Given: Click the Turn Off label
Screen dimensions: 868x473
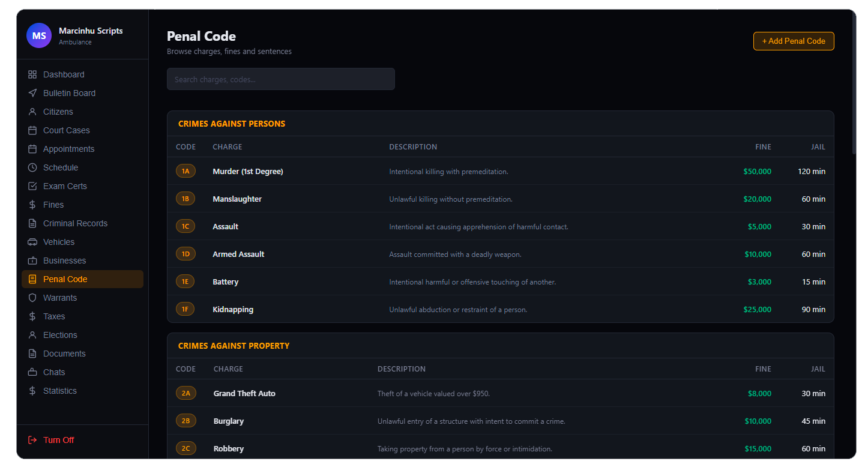Looking at the screenshot, I should (x=59, y=440).
